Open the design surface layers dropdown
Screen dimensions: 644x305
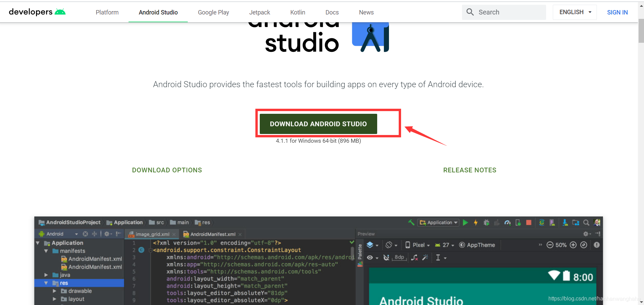372,245
